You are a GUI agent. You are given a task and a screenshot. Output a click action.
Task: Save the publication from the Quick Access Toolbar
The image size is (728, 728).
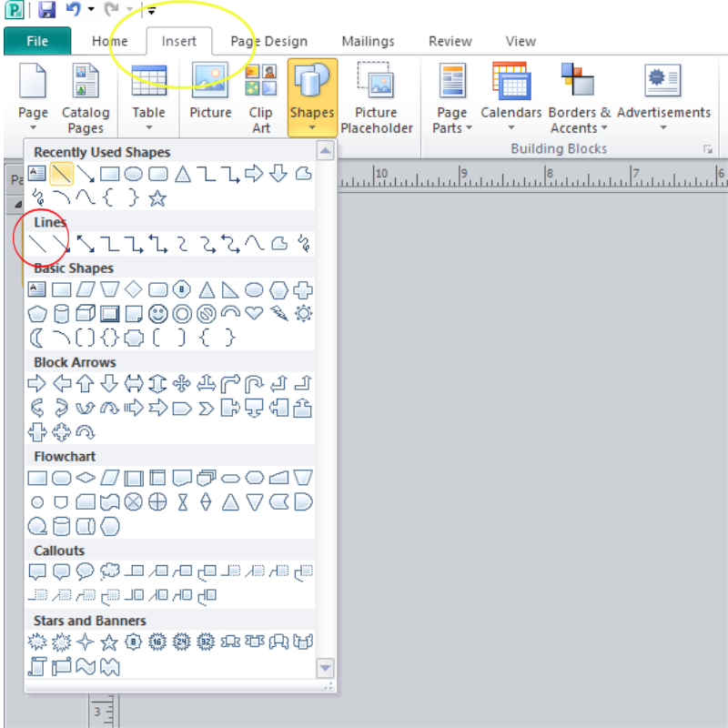(46, 9)
